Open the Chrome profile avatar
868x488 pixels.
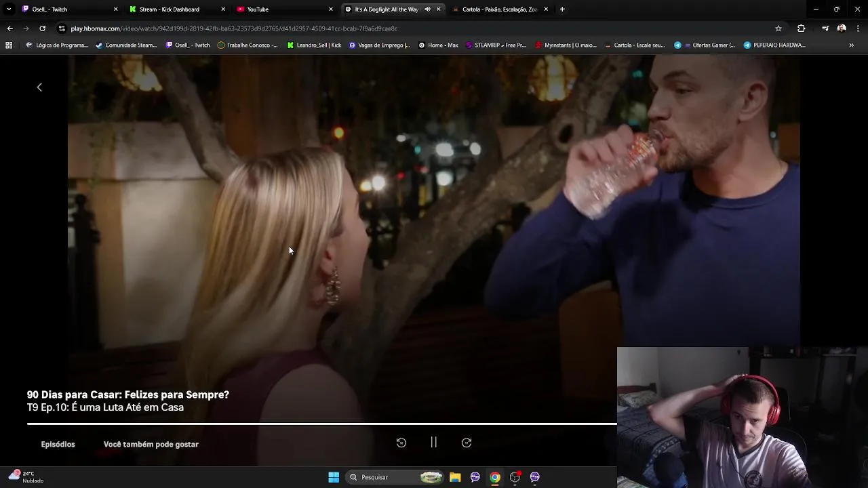842,28
